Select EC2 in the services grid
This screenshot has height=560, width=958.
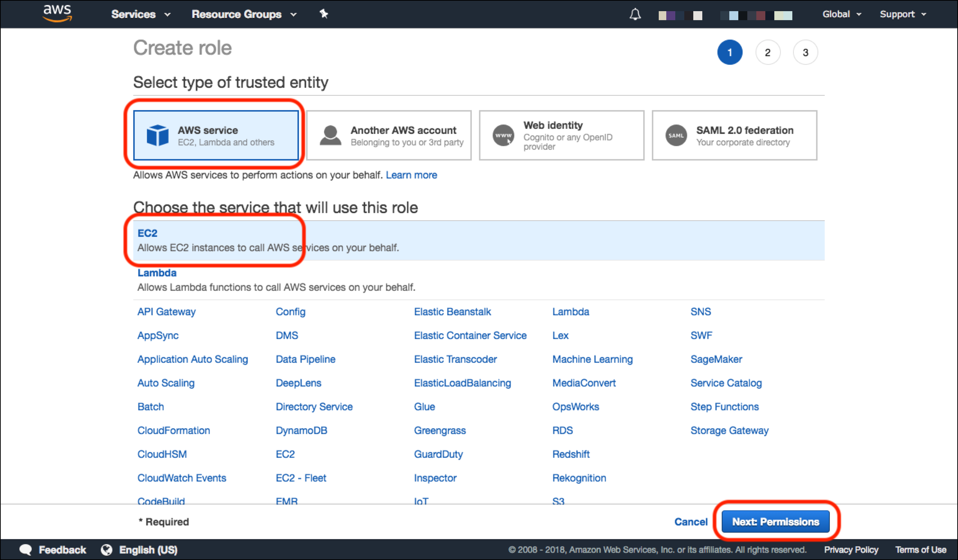[x=285, y=454]
